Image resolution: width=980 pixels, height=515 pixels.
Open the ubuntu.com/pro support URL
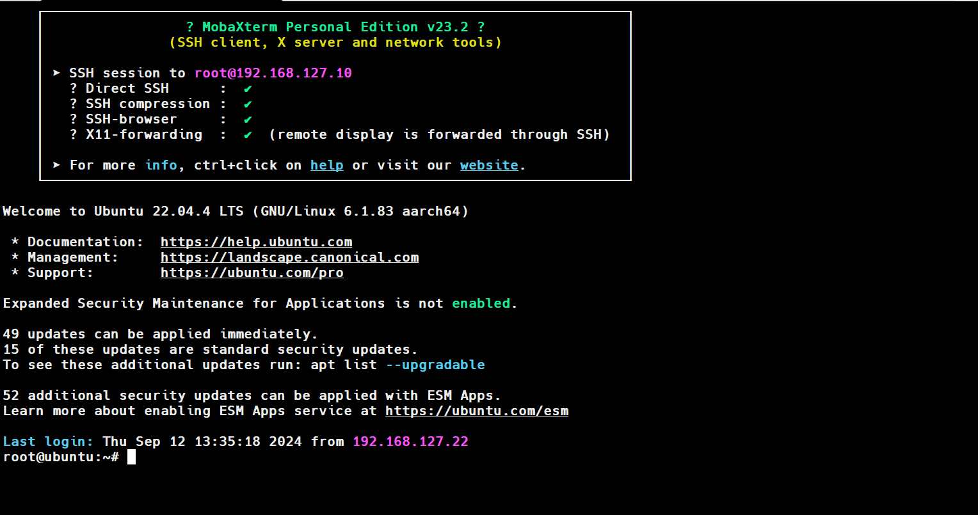[252, 273]
